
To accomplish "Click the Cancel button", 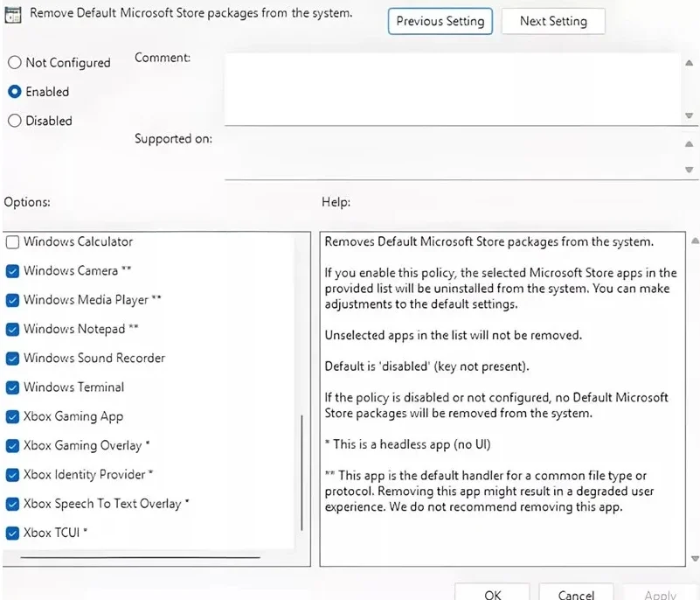I will point(575,594).
